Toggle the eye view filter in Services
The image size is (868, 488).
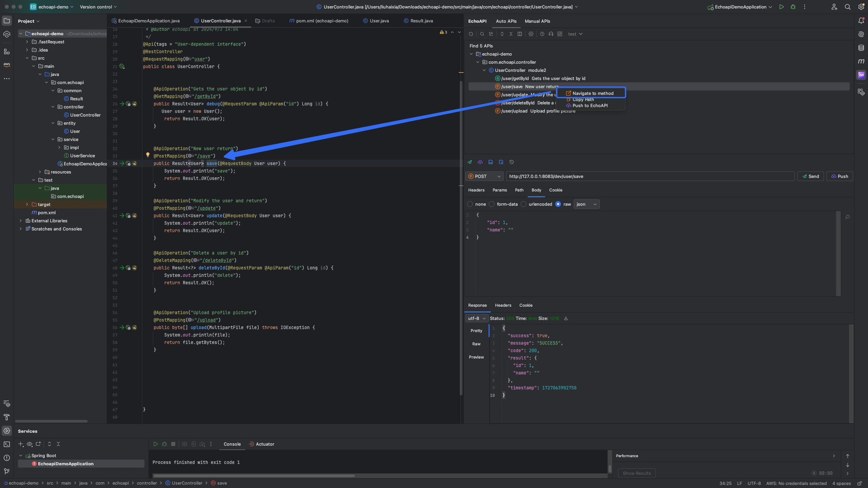coord(29,444)
